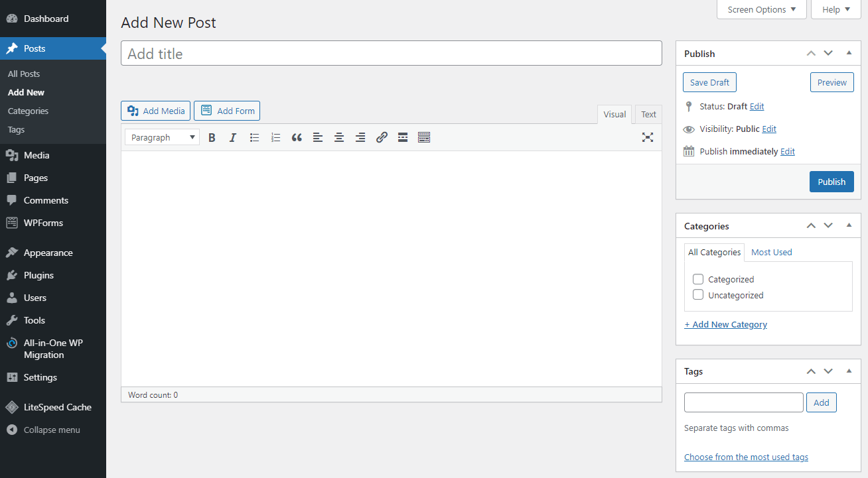Screen dimensions: 868x478
Task: Toggle bold formatting in the editor toolbar
Action: coord(212,137)
